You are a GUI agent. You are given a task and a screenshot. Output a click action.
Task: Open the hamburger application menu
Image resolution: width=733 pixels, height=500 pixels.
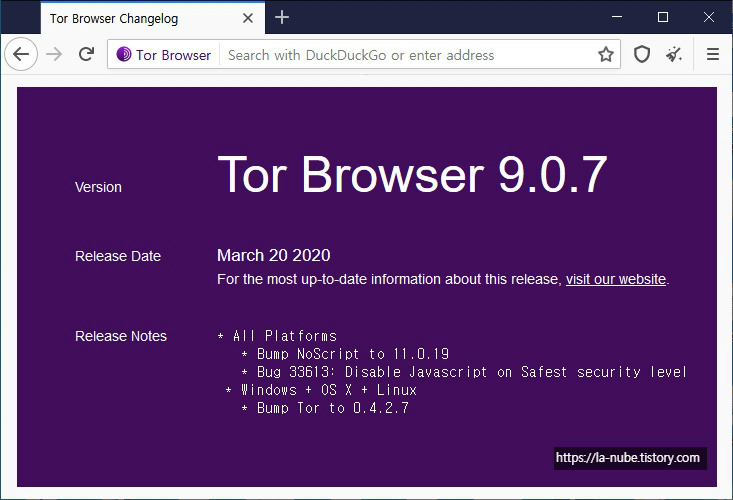coord(712,55)
